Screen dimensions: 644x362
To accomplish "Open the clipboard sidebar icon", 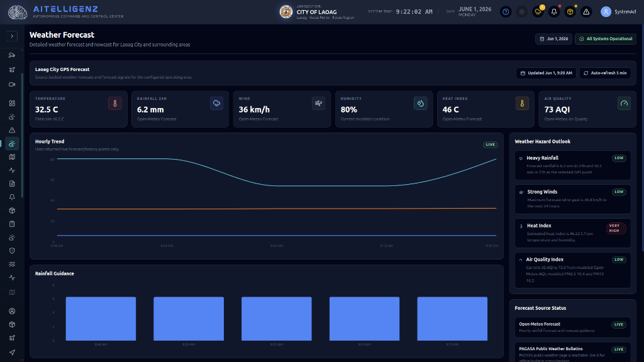I will pyautogui.click(x=12, y=224).
